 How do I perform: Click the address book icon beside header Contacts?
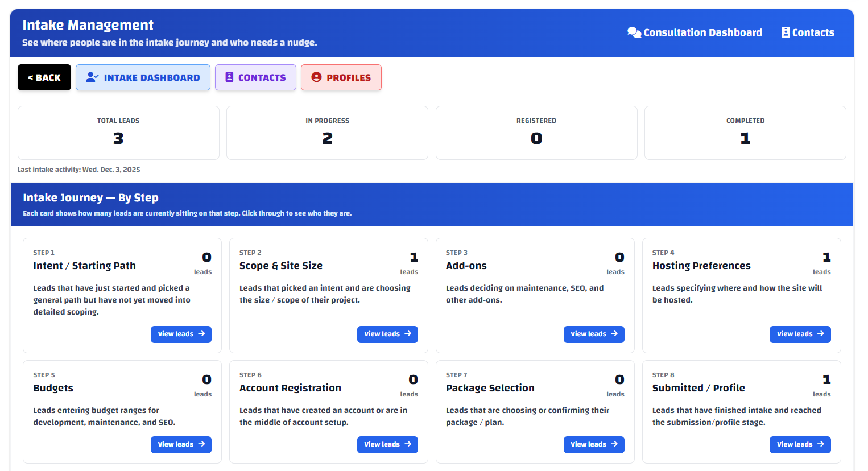[786, 32]
